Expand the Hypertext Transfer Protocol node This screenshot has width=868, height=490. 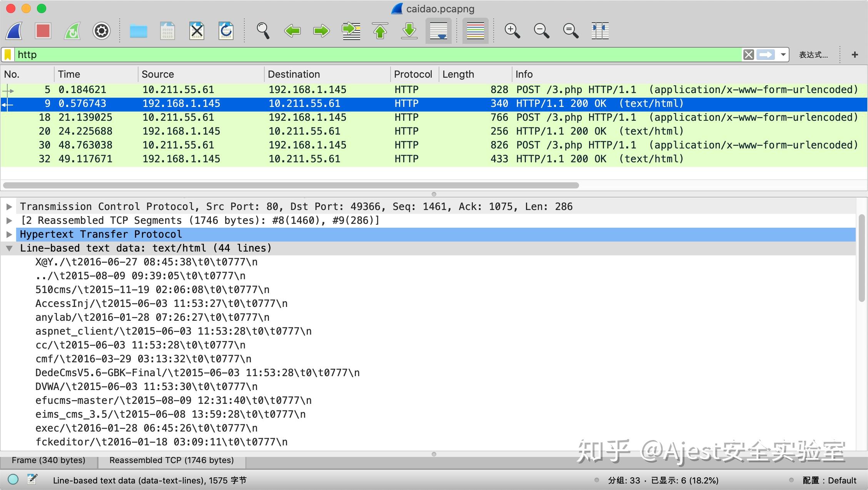click(x=9, y=234)
